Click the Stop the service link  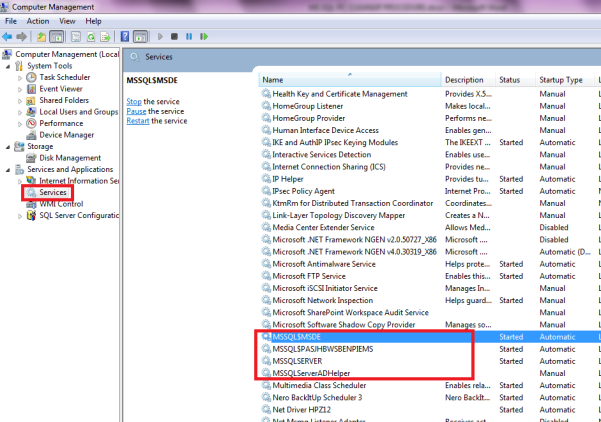(153, 102)
